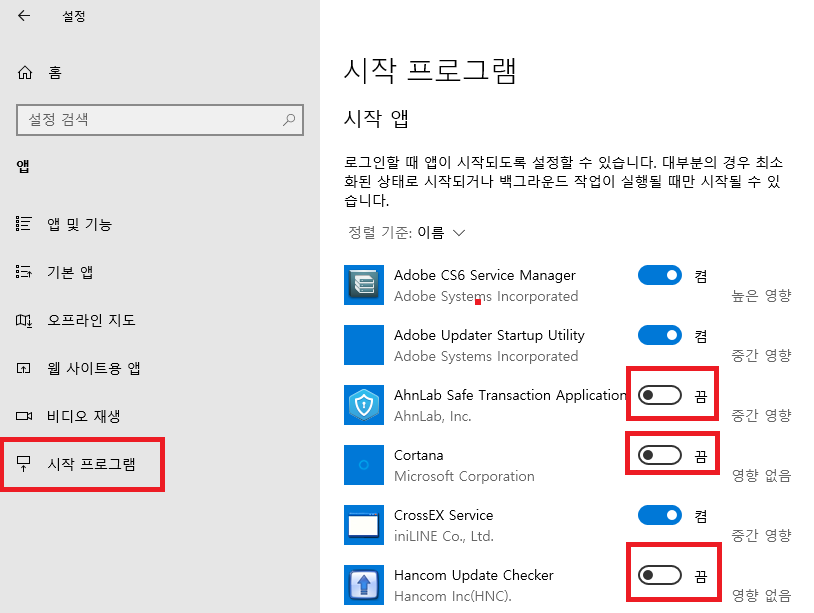The height and width of the screenshot is (613, 814).
Task: Click the 앱 및 기능 list icon
Action: pyautogui.click(x=23, y=224)
